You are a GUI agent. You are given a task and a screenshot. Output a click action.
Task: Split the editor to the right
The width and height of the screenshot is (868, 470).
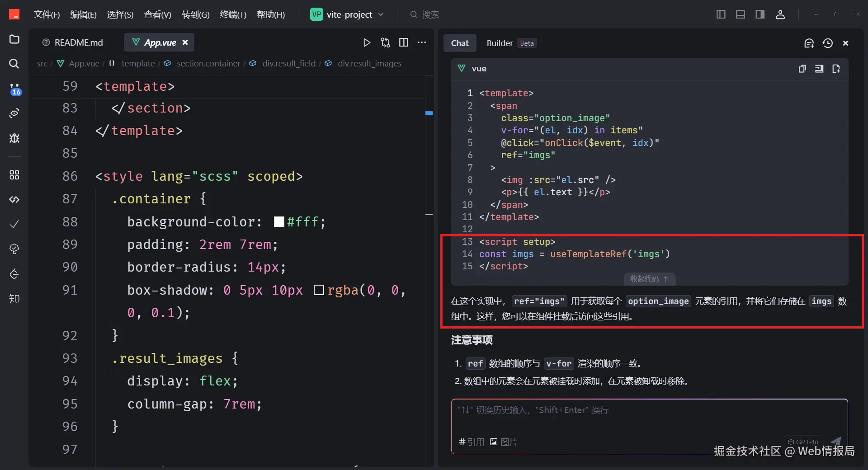(404, 42)
